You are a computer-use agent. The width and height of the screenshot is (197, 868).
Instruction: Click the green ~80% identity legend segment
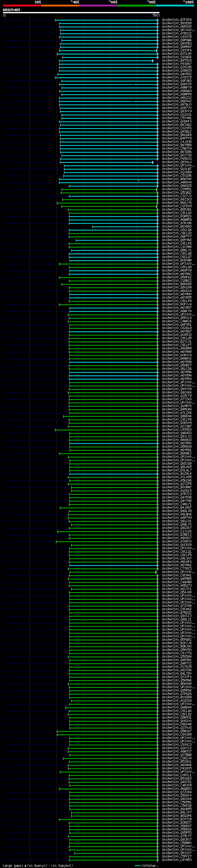tap(136, 6)
